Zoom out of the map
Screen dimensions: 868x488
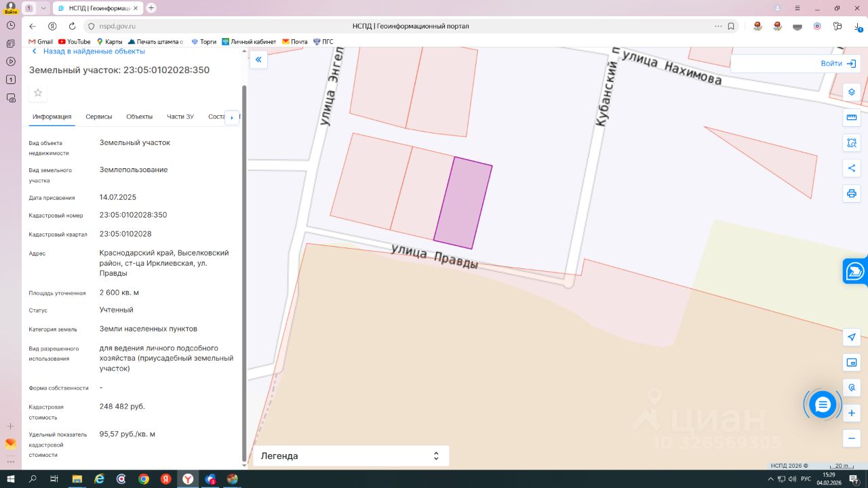click(852, 439)
